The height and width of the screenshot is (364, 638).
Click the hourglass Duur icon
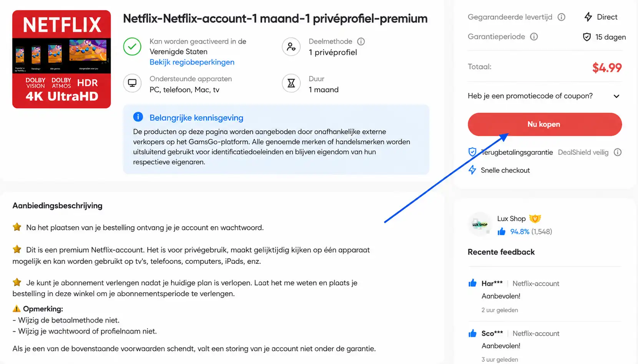point(291,83)
